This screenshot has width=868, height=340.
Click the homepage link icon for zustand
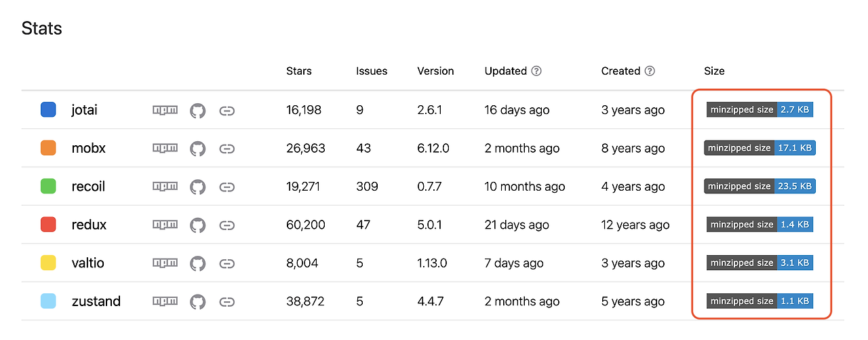coord(227,301)
